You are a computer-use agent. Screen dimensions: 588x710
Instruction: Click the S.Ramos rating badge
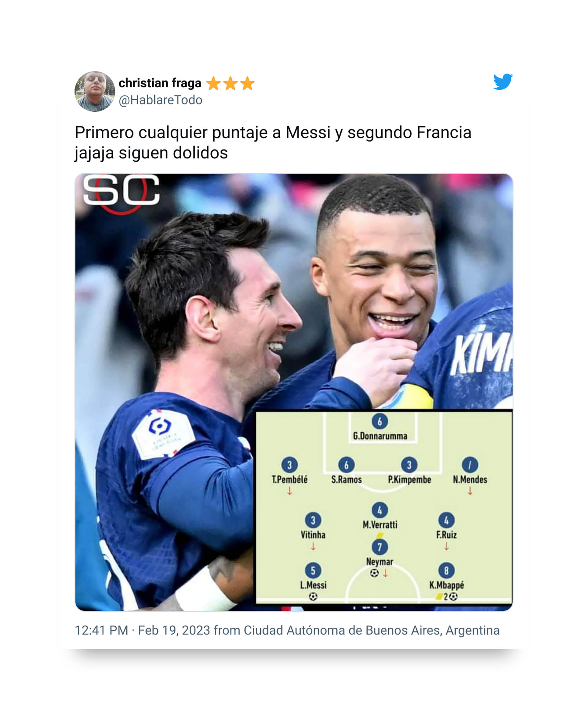click(x=346, y=465)
